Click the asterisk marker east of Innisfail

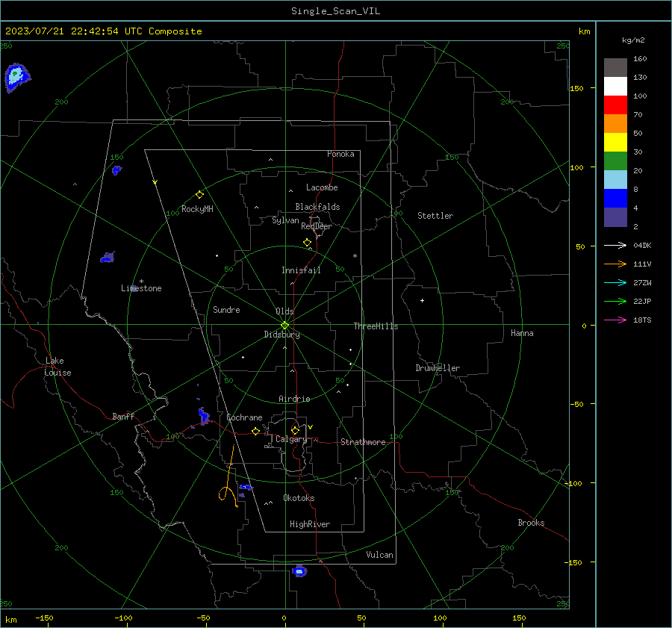point(355,256)
